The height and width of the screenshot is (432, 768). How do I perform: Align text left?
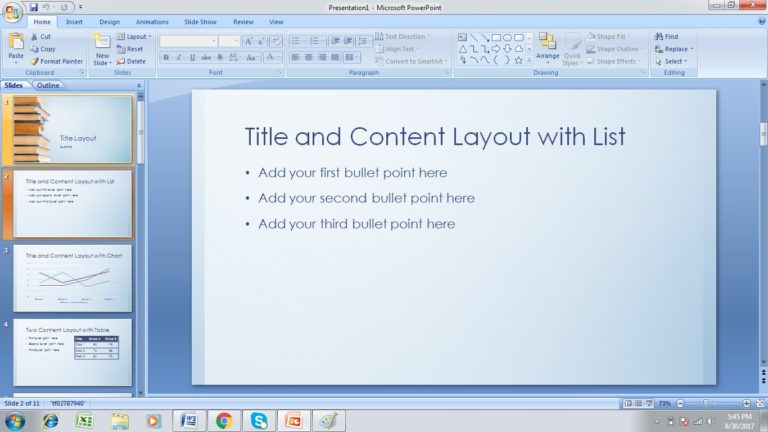[295, 57]
